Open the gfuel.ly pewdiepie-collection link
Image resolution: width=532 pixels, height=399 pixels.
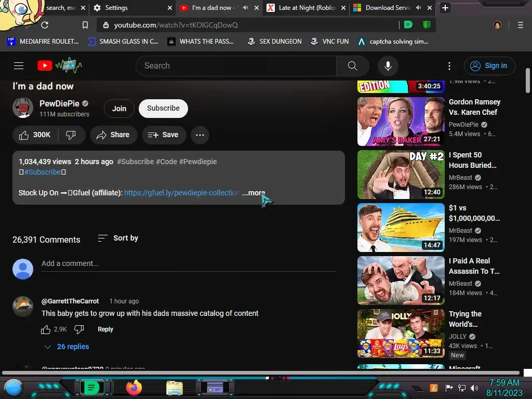182,193
